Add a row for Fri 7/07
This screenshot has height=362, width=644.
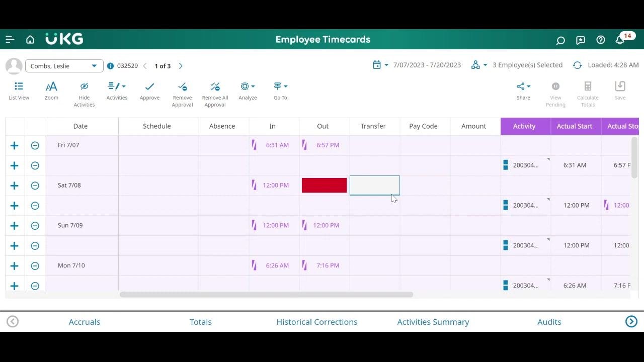pyautogui.click(x=15, y=145)
